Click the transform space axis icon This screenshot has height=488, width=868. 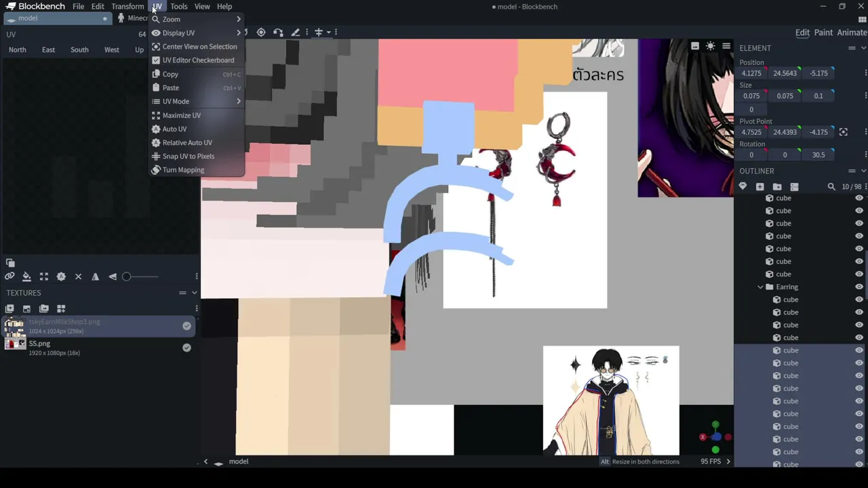(318, 33)
